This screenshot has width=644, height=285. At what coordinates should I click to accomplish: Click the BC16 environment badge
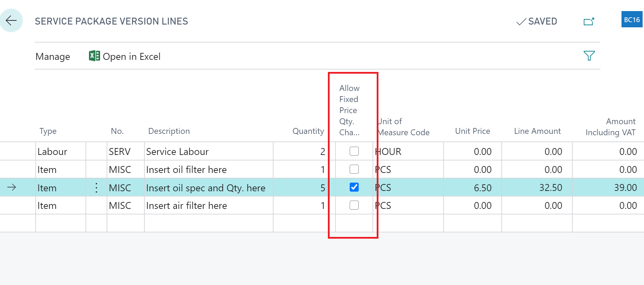pyautogui.click(x=631, y=19)
